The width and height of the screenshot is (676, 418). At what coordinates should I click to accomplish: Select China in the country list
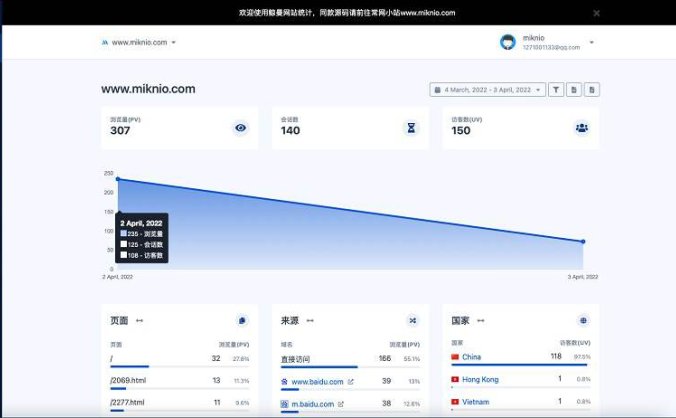tap(471, 357)
